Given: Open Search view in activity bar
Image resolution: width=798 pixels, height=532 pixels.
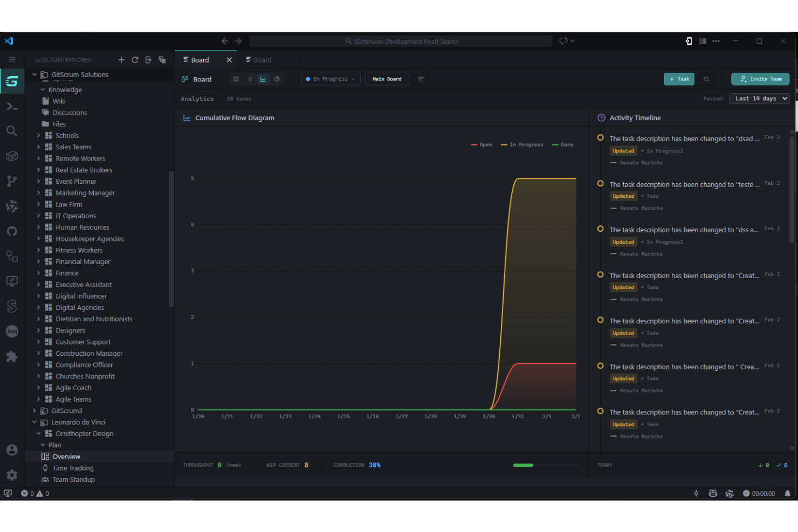Looking at the screenshot, I should [x=12, y=131].
